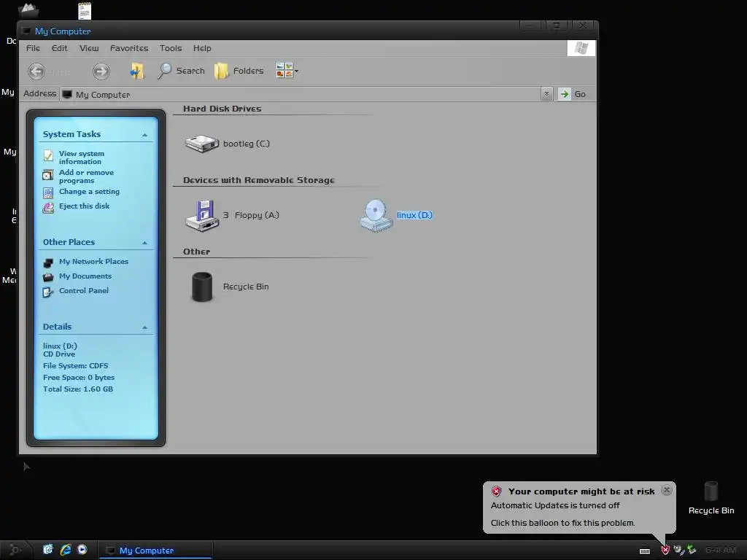Click Add or remove programs link
The image size is (747, 560).
(x=86, y=176)
